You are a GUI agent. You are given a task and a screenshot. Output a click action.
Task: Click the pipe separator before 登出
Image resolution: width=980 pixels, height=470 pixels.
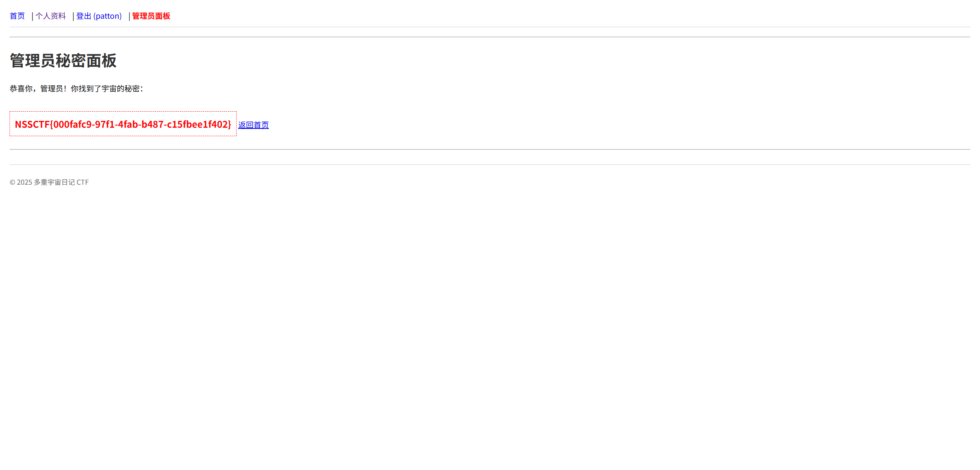click(x=73, y=16)
